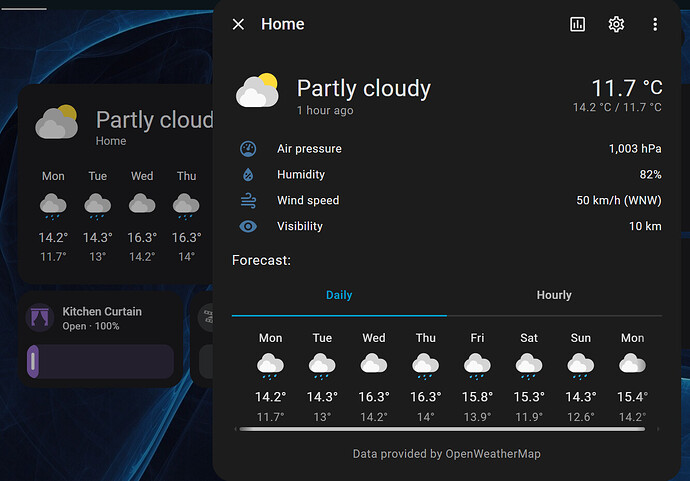Click the 'Open · 100%' curtain status
Screen dimensions: 690x481
[x=91, y=326]
